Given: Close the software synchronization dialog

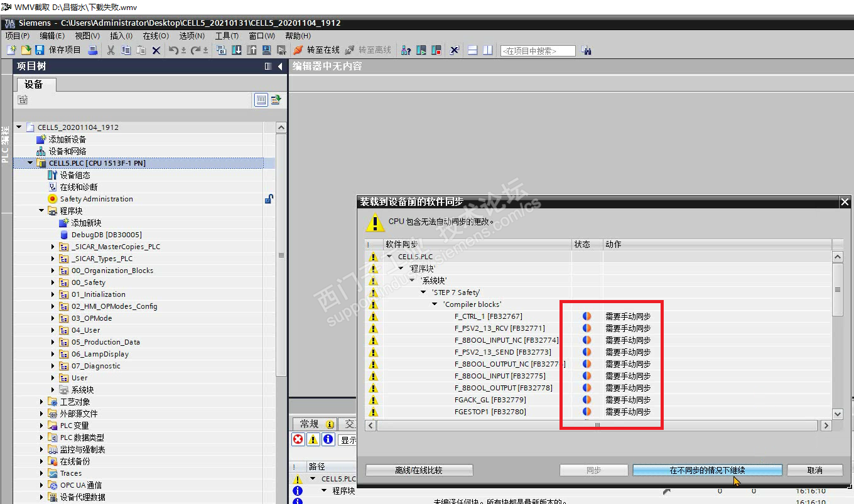Looking at the screenshot, I should pyautogui.click(x=845, y=201).
